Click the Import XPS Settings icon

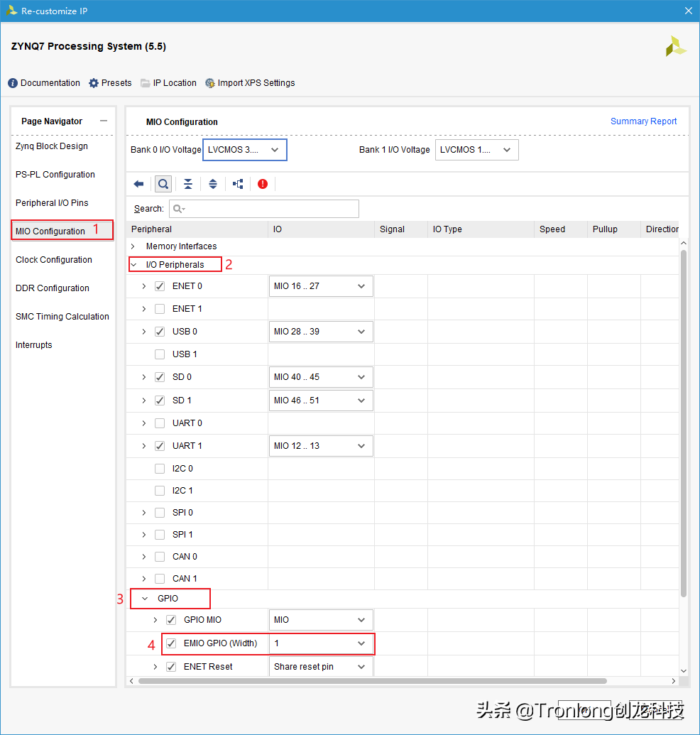(210, 83)
